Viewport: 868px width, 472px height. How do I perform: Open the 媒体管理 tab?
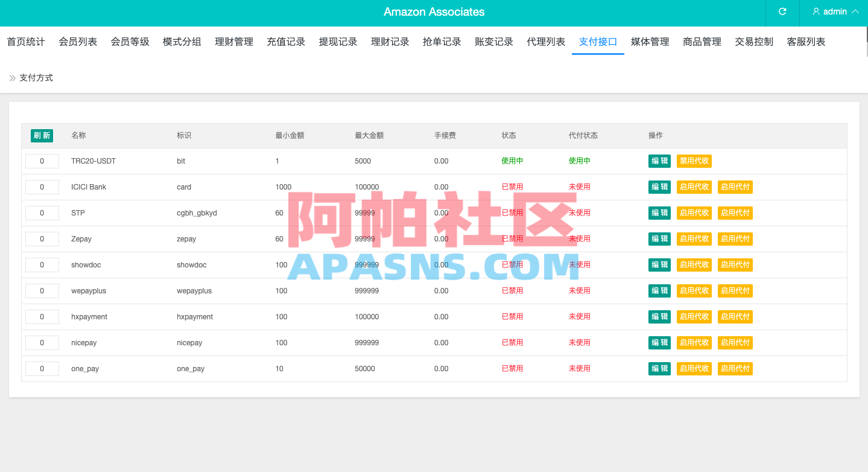650,42
